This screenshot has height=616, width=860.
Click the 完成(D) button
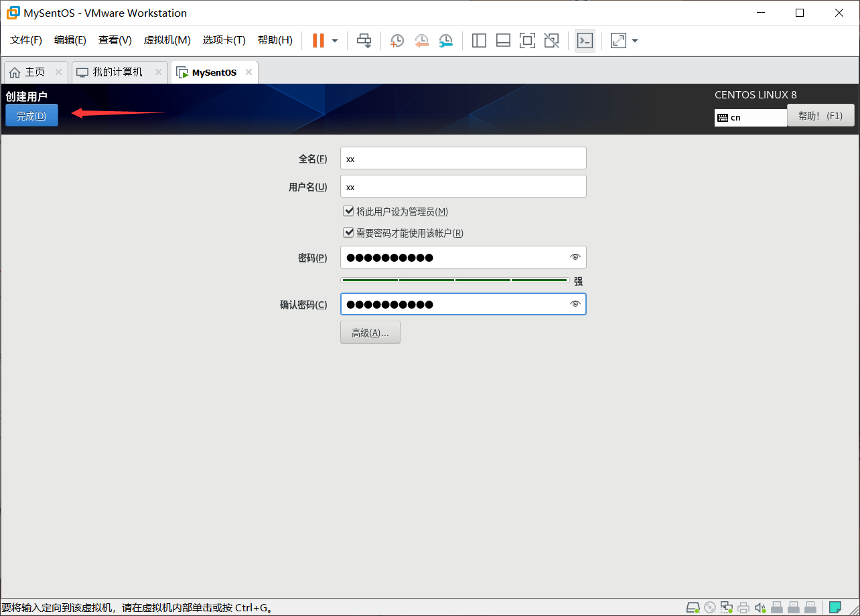31,116
